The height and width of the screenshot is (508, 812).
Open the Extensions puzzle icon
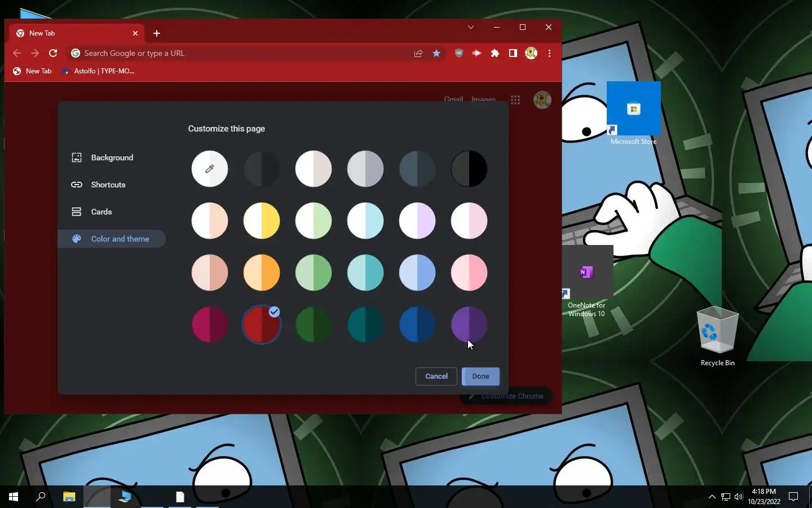point(495,53)
